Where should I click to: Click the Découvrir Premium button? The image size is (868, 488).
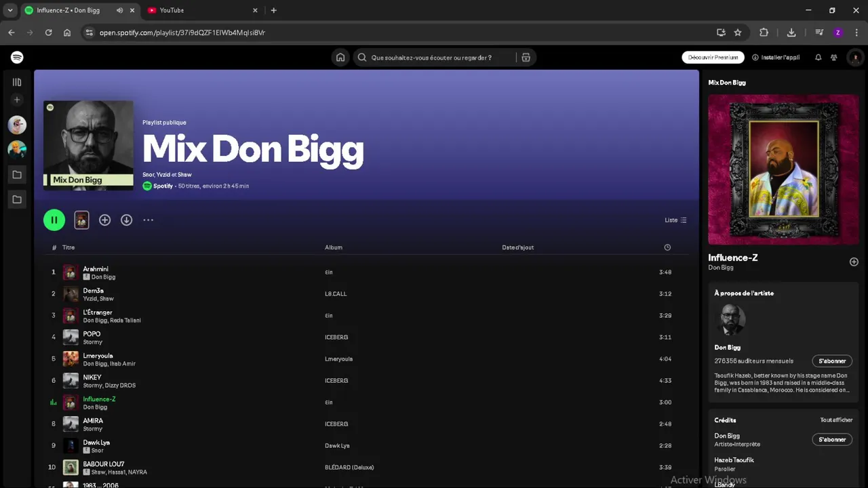tap(713, 58)
